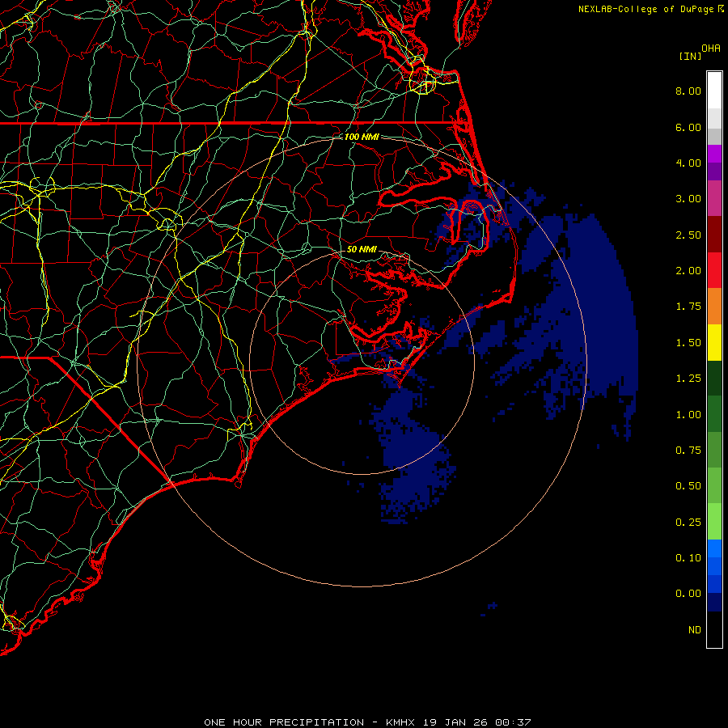Click the 0.00 legend value
Screen dimensions: 728x728
point(688,594)
